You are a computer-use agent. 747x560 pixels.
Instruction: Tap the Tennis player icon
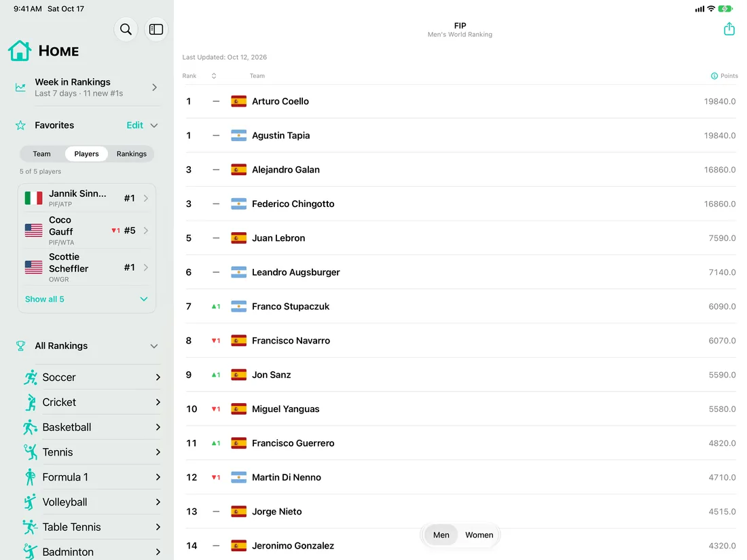point(31,452)
